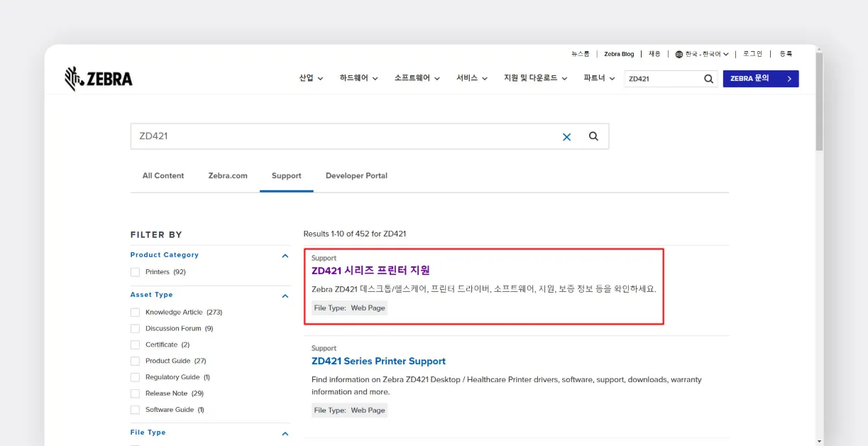Click the 등록 link
Screen dimensions: 868x446
coord(786,54)
